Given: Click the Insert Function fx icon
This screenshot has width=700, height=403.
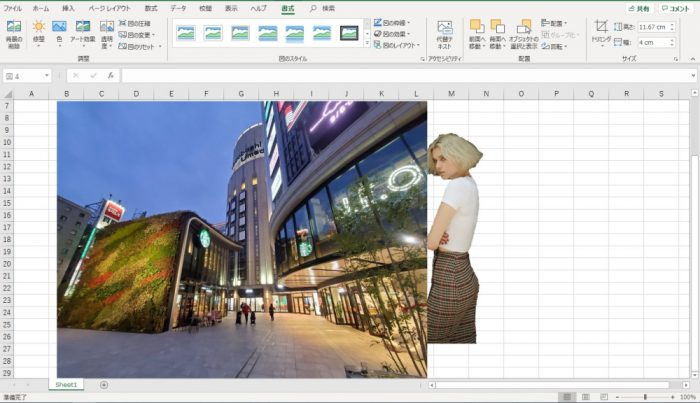Looking at the screenshot, I should tap(110, 76).
